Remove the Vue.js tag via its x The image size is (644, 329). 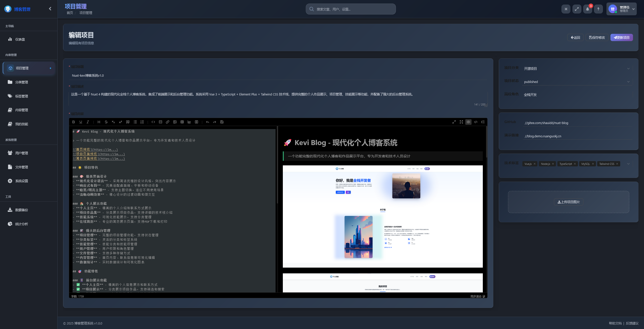pos(535,164)
